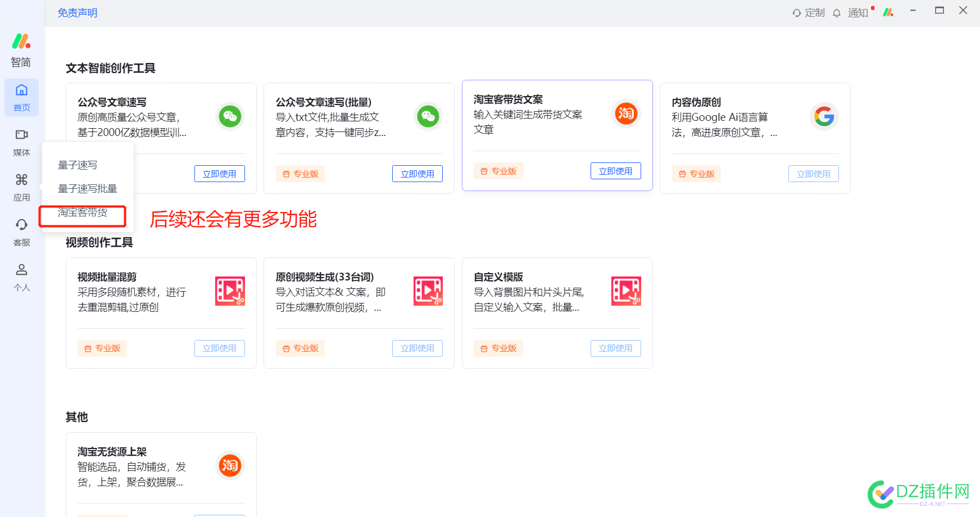
Task: Click the 定制 label in title bar
Action: click(x=815, y=13)
